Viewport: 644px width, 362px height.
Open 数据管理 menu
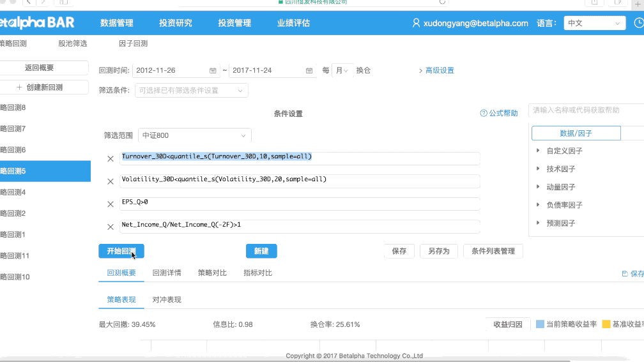117,23
